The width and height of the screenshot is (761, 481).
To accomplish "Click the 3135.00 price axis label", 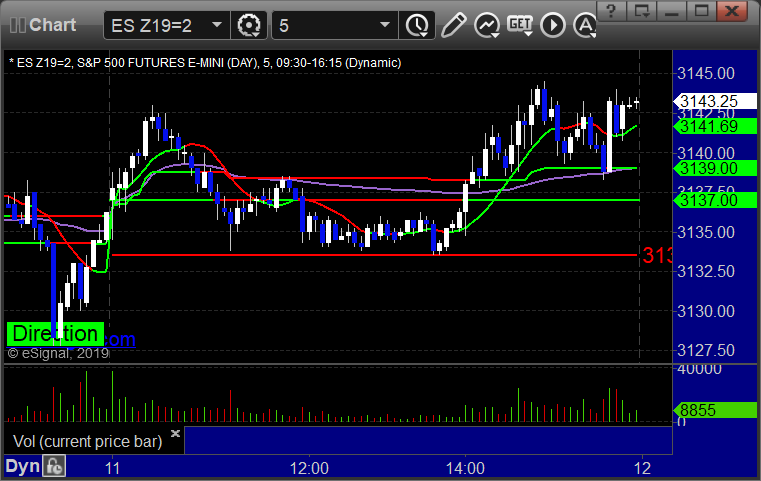I will click(706, 232).
